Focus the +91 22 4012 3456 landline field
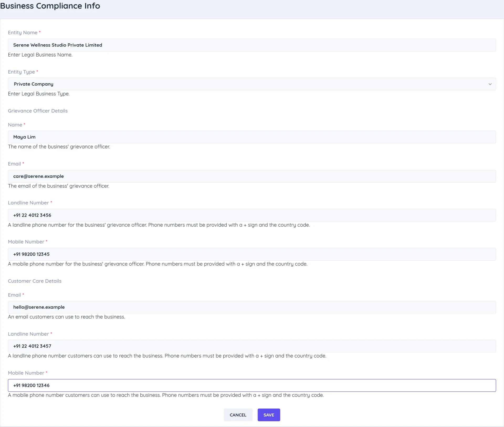This screenshot has width=504, height=427. (x=252, y=215)
